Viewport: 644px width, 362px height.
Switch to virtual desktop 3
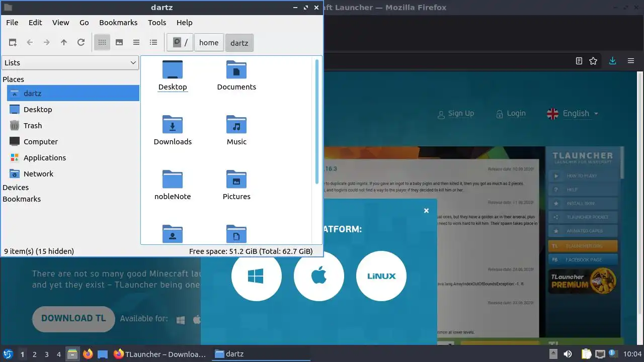(46, 354)
